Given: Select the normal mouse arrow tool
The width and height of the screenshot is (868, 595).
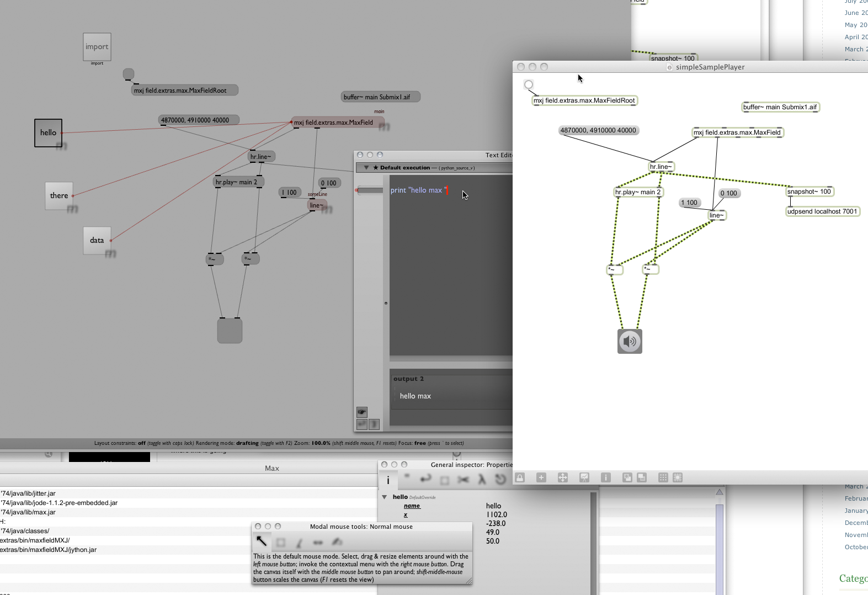Looking at the screenshot, I should pos(261,541).
